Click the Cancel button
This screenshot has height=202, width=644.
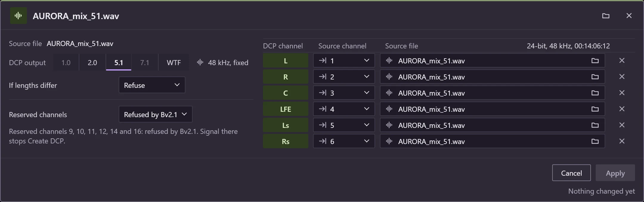571,173
